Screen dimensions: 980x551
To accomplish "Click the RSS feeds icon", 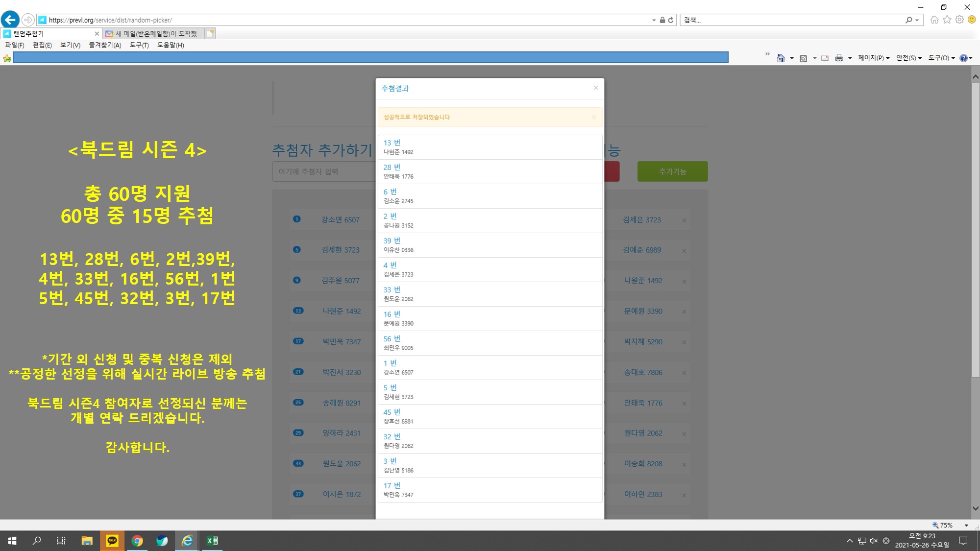I will [x=803, y=58].
